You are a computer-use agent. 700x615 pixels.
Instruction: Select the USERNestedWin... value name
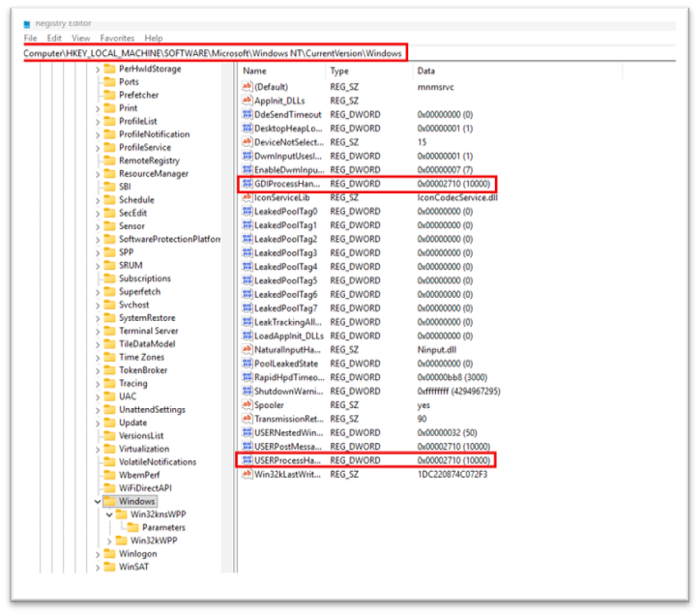[x=288, y=433]
